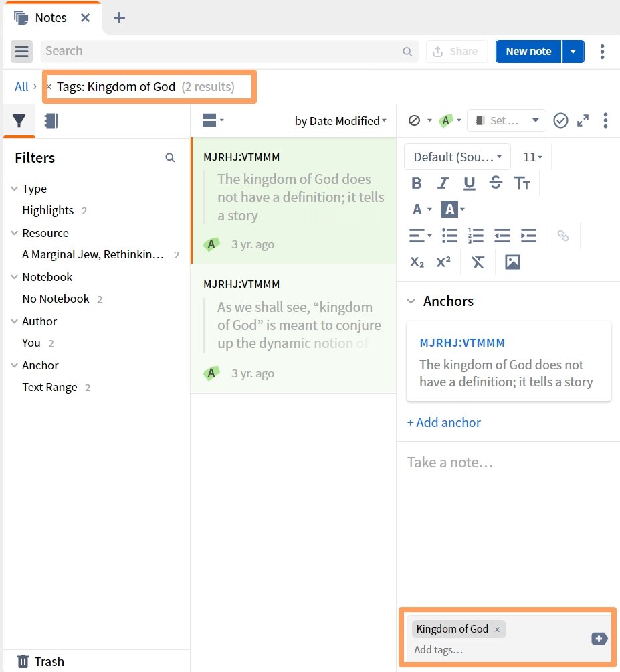Filter by A Marginal Jew resource
Viewport: 620px width, 672px height.
point(100,254)
